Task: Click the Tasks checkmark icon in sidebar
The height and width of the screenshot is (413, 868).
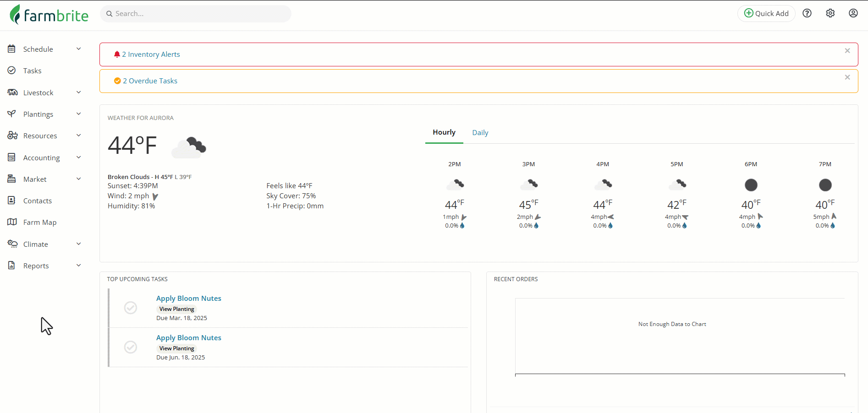Action: (12, 71)
